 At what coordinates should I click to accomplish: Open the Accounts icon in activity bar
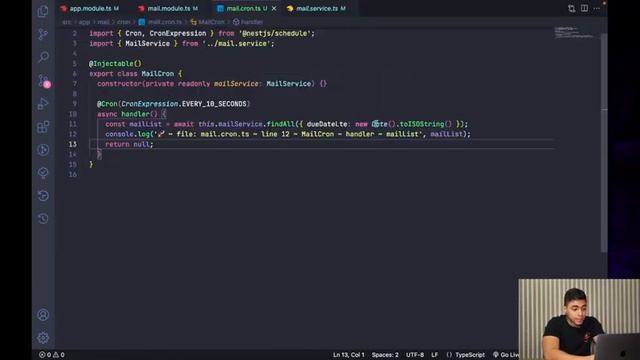coord(43,315)
